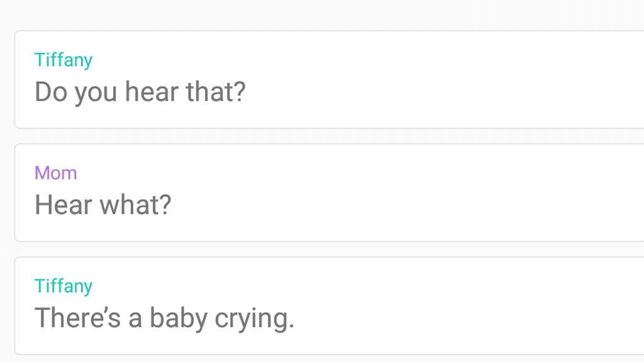Image resolution: width=644 pixels, height=362 pixels.
Task: Click Tiffany's name above "Do you hear that?"
Action: [x=64, y=60]
